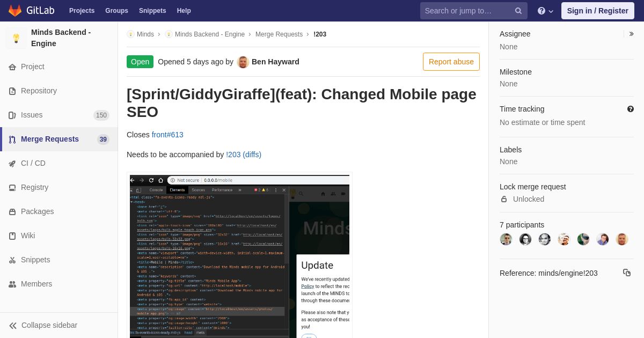Click the green Open status badge
The image size is (644, 338).
(x=140, y=62)
